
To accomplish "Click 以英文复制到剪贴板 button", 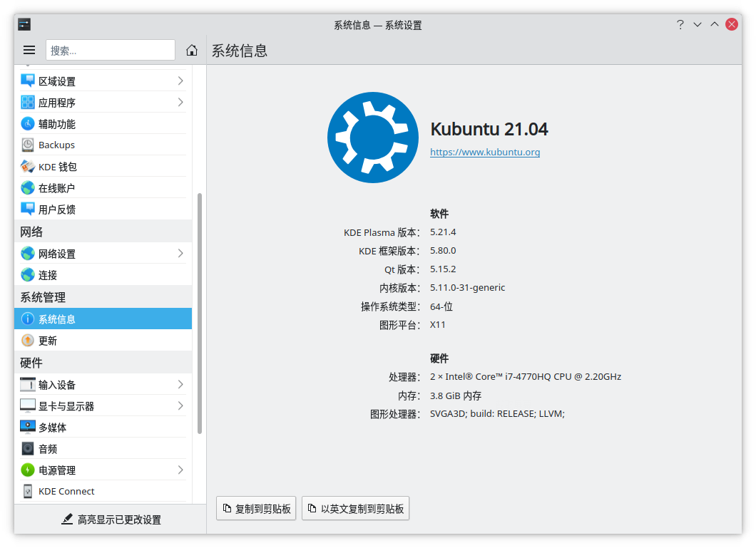I will pos(355,509).
